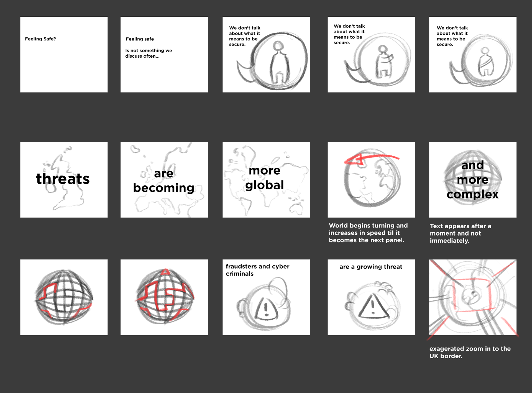The height and width of the screenshot is (393, 532).
Task: Open the wireframe globe with red triangle on top
Action: click(x=164, y=297)
